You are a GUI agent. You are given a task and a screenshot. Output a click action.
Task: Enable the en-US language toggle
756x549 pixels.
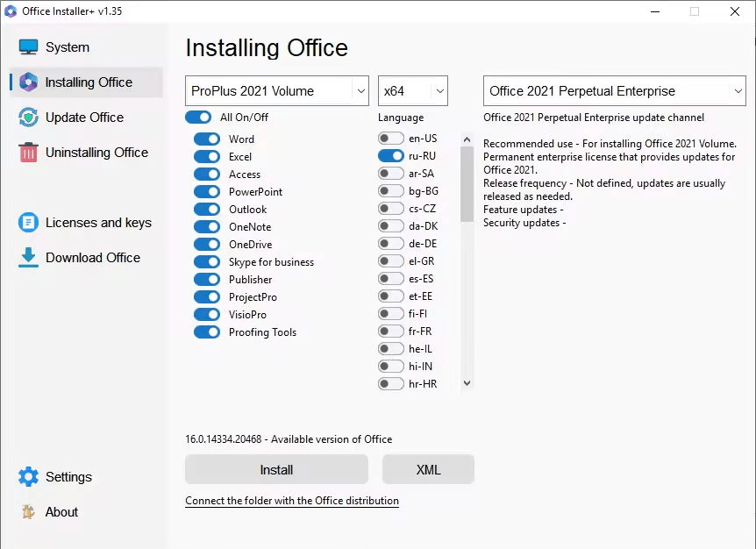click(391, 139)
